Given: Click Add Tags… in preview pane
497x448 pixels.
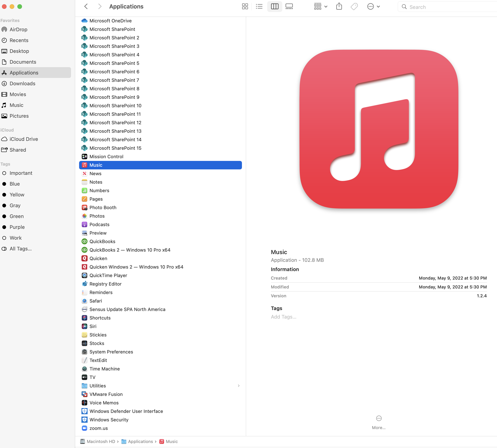Looking at the screenshot, I should click(283, 317).
